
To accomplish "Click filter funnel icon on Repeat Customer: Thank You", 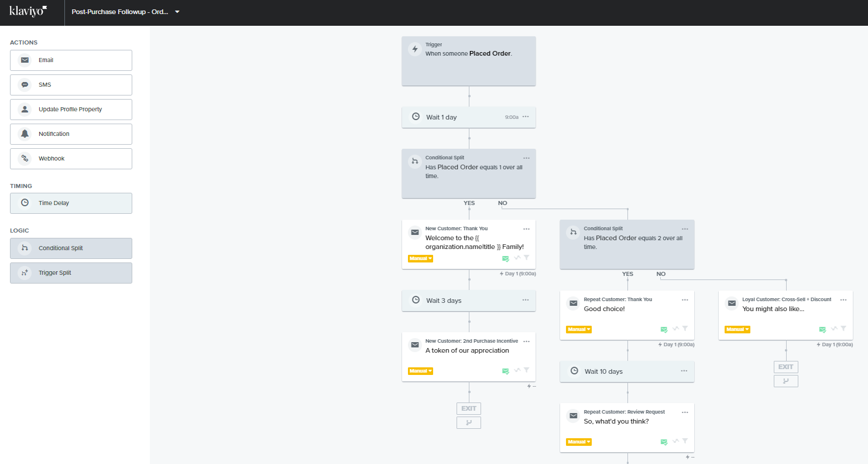I will [x=685, y=329].
